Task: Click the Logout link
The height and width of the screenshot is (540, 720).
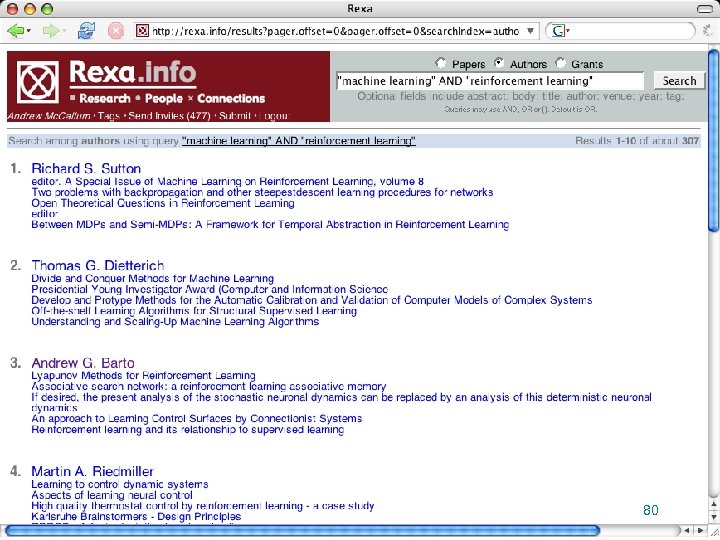Action: [274, 116]
